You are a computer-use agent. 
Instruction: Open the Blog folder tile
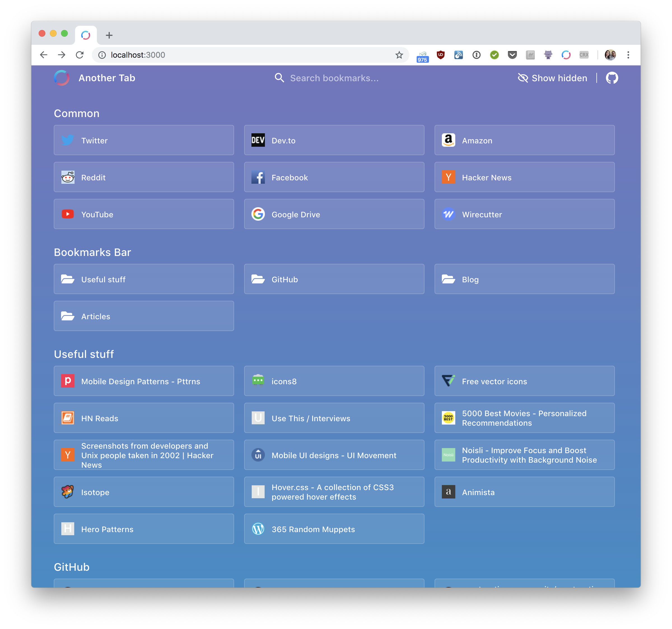[x=524, y=279]
